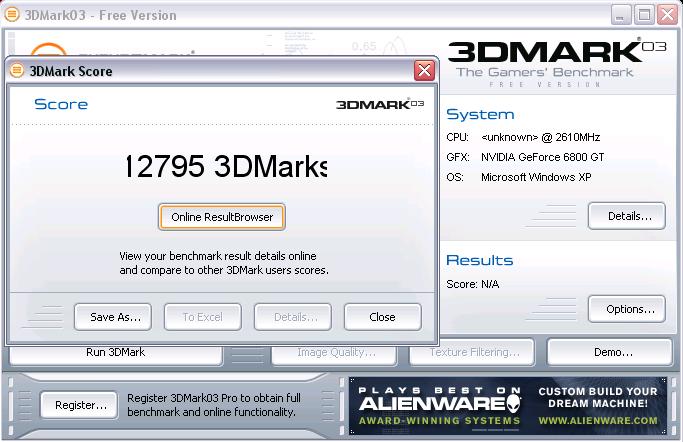Click the Score heading in the dialog

tap(61, 104)
